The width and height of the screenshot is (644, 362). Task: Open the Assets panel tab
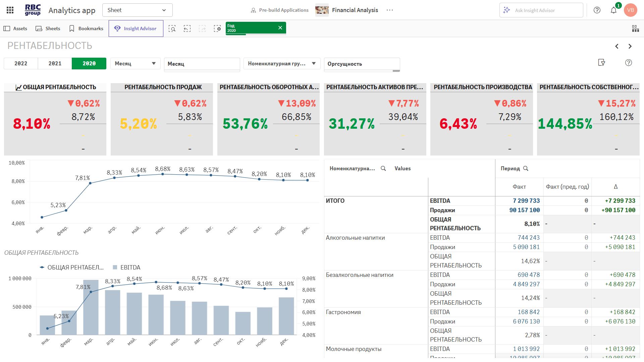15,28
